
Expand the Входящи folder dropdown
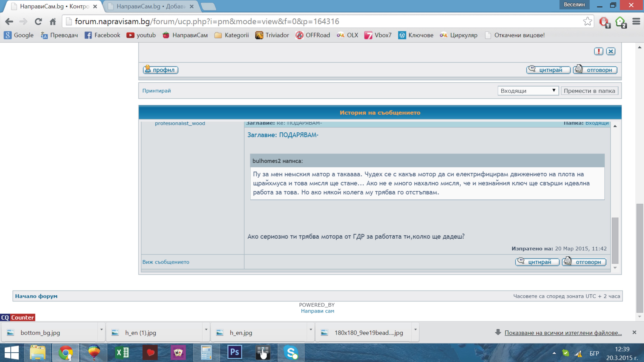click(x=528, y=91)
